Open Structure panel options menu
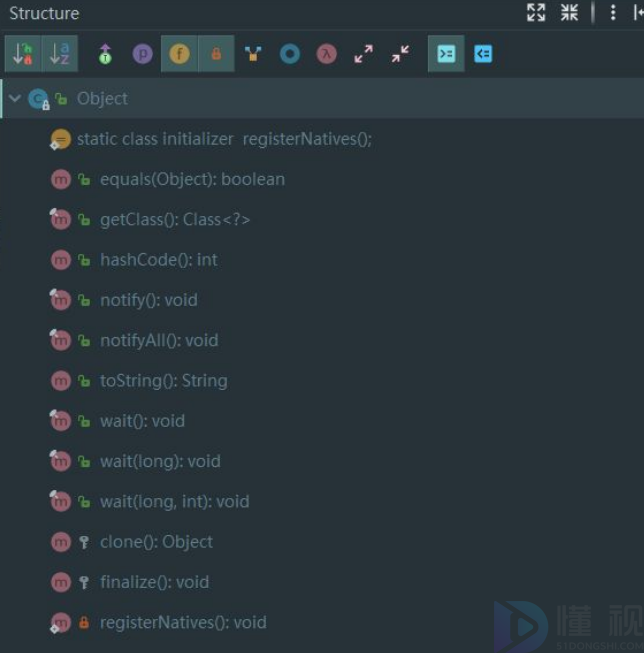This screenshot has height=653, width=644. (613, 12)
